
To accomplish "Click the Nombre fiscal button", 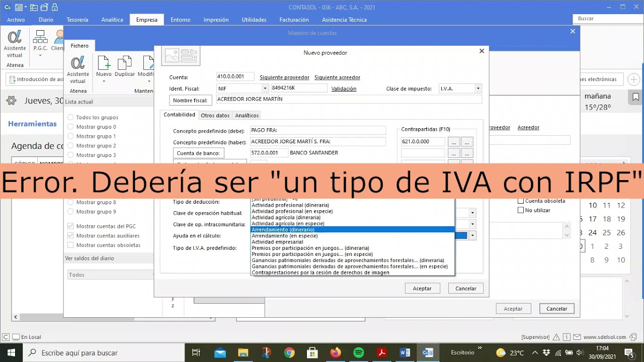I will point(191,100).
